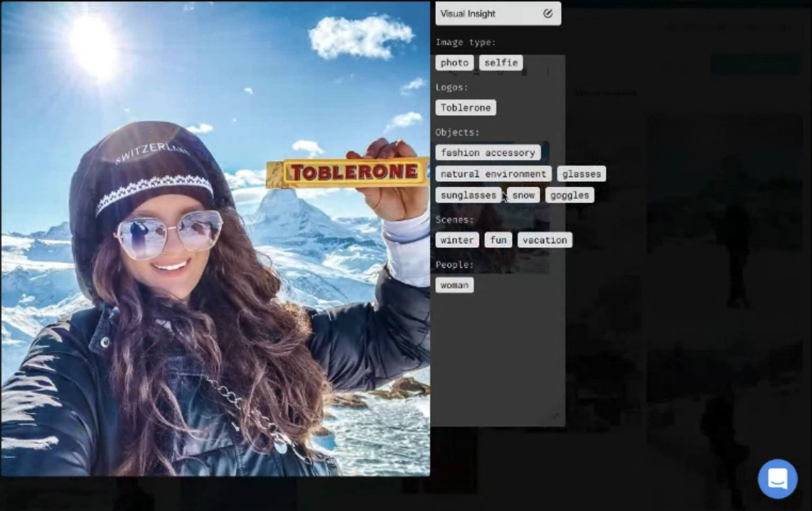Click the Visual Insight edit icon
812x511 pixels.
pos(548,14)
